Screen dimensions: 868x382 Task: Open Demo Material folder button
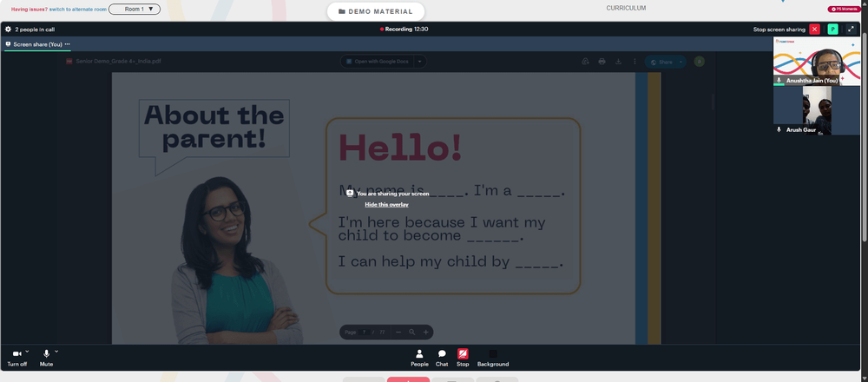[x=376, y=11]
